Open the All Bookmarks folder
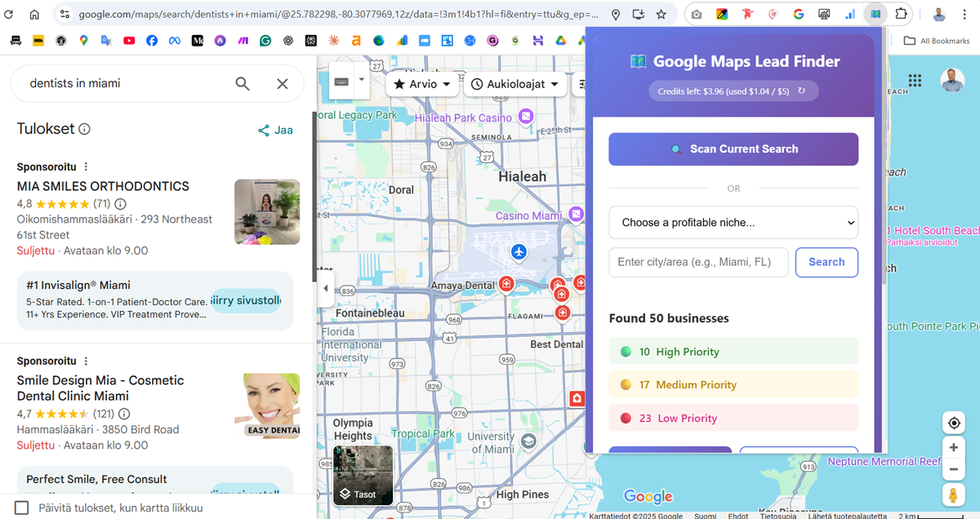The height and width of the screenshot is (519, 980). pos(937,41)
